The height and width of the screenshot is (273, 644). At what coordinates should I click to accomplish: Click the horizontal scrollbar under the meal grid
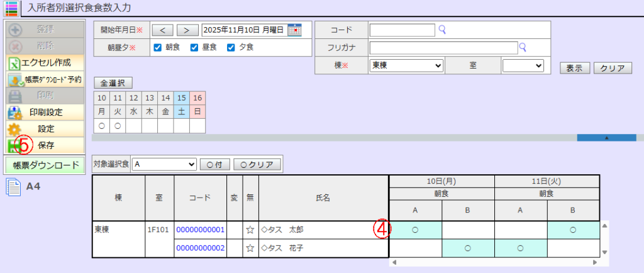click(x=492, y=262)
